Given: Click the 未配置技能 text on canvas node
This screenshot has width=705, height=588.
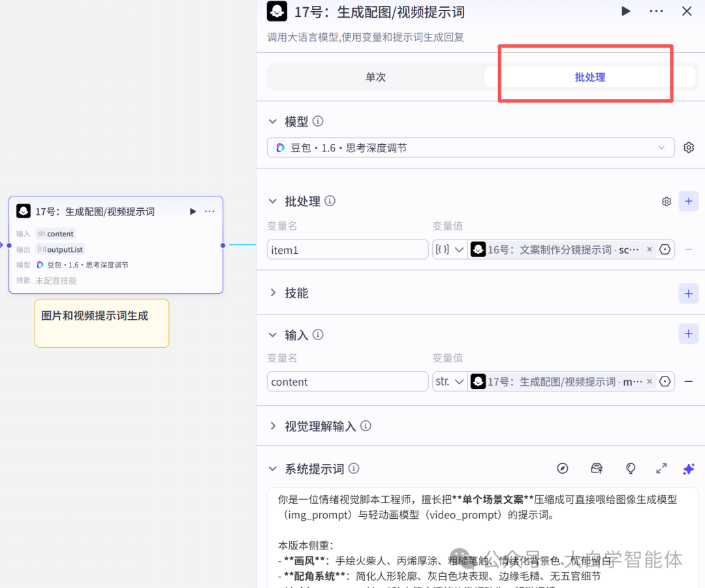Looking at the screenshot, I should coord(56,281).
